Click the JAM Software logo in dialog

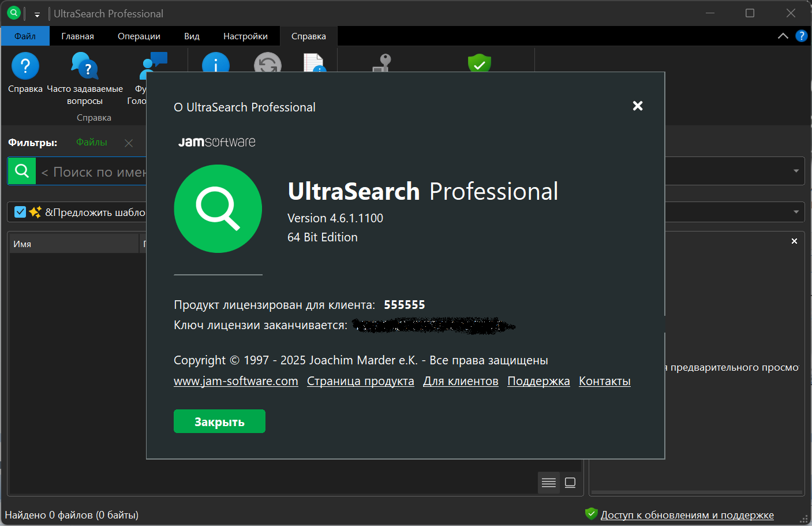click(x=216, y=142)
